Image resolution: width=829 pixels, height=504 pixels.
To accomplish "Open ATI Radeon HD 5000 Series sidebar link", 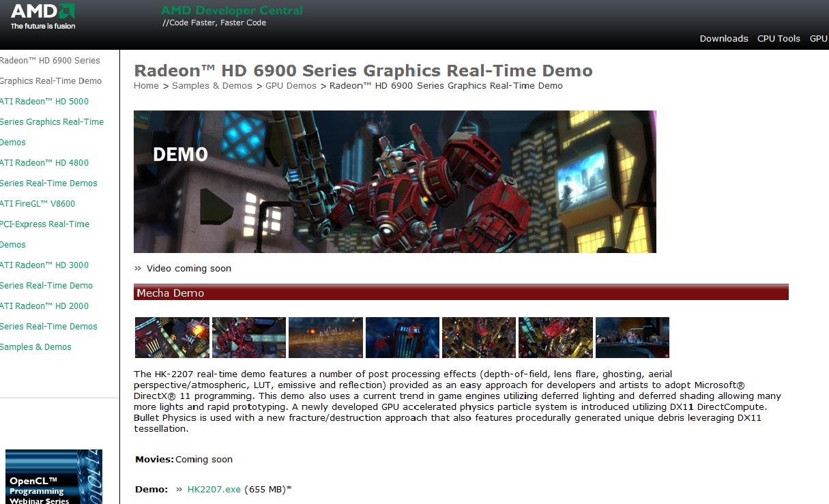I will [x=44, y=102].
